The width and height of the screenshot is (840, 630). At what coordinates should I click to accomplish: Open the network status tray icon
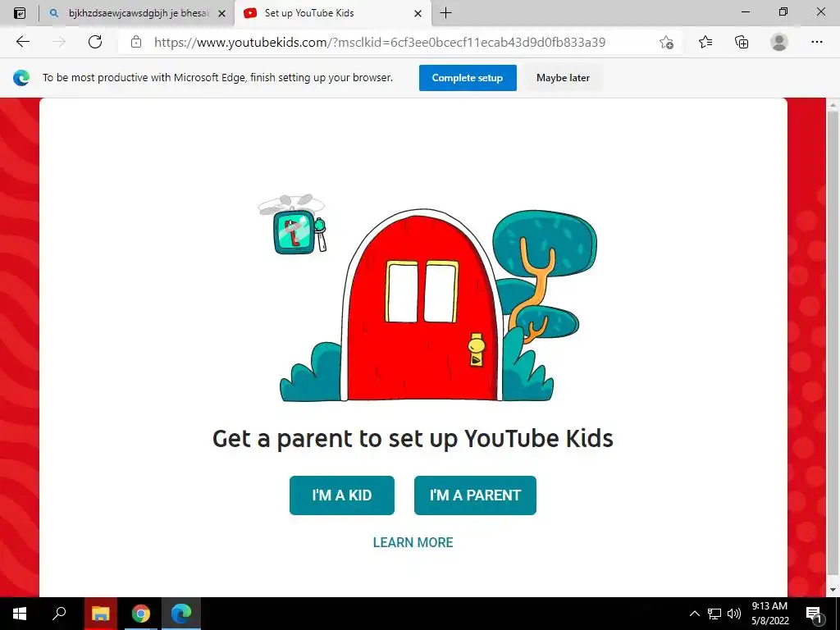[x=714, y=614]
